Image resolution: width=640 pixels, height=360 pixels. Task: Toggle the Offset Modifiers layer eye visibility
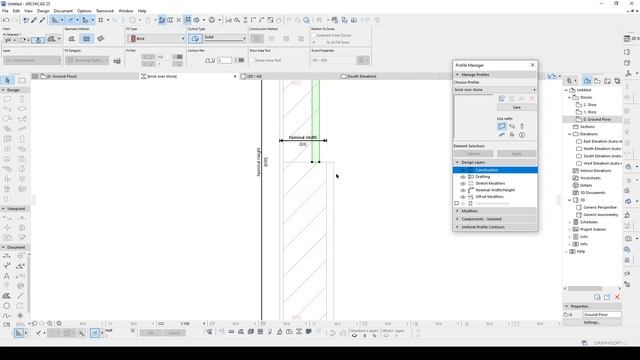463,197
